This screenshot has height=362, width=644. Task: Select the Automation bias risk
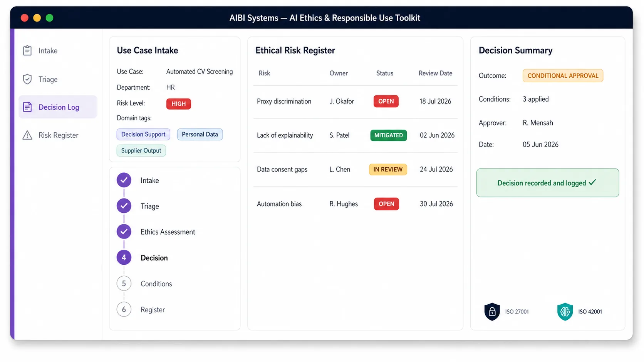pos(279,204)
